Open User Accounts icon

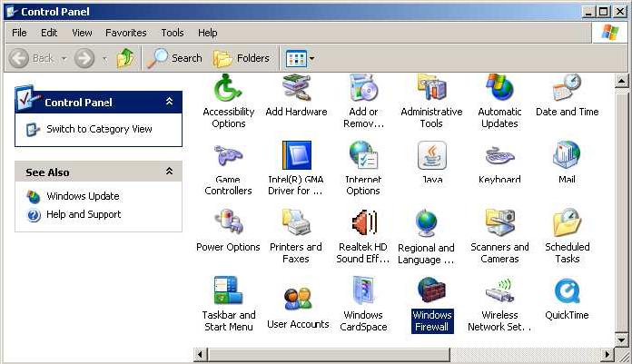[298, 300]
